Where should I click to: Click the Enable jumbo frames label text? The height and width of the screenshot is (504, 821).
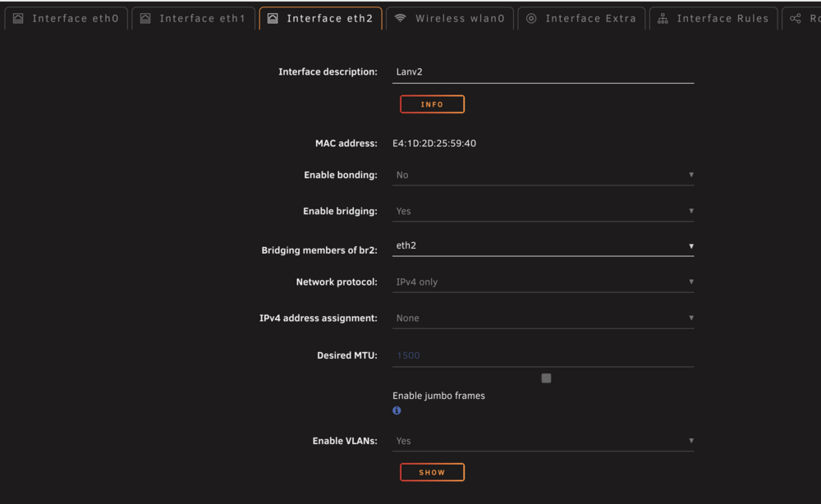click(x=438, y=396)
